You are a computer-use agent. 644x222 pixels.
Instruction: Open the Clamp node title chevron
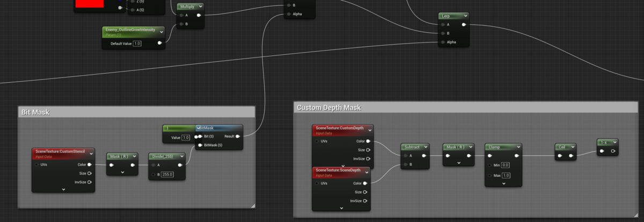[x=517, y=147]
